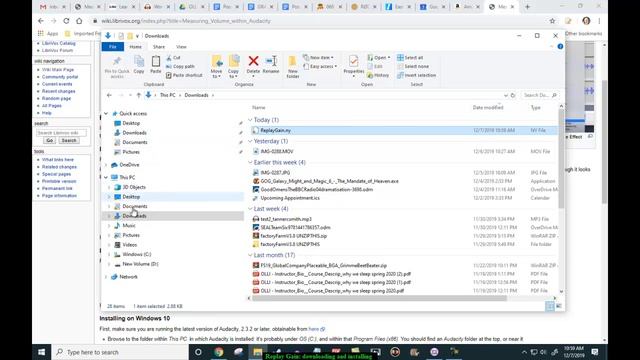
Task: Collapse Quick access tree node
Action: click(106, 113)
